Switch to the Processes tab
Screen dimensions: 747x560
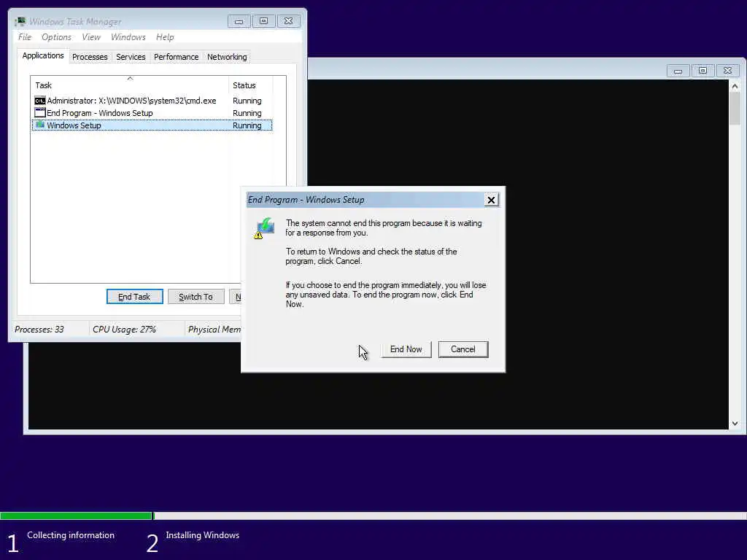coord(90,57)
